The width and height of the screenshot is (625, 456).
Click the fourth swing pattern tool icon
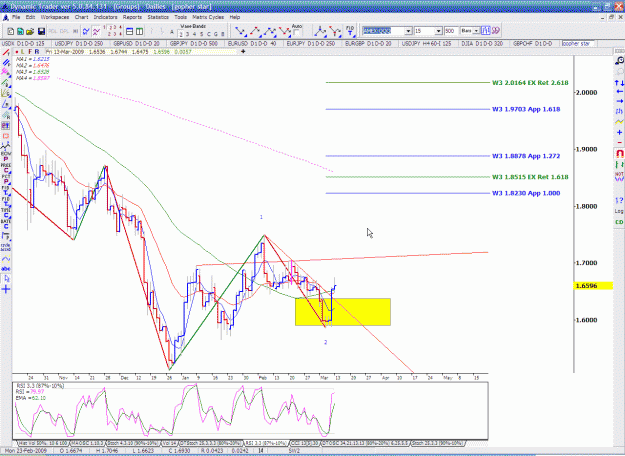click(x=285, y=31)
